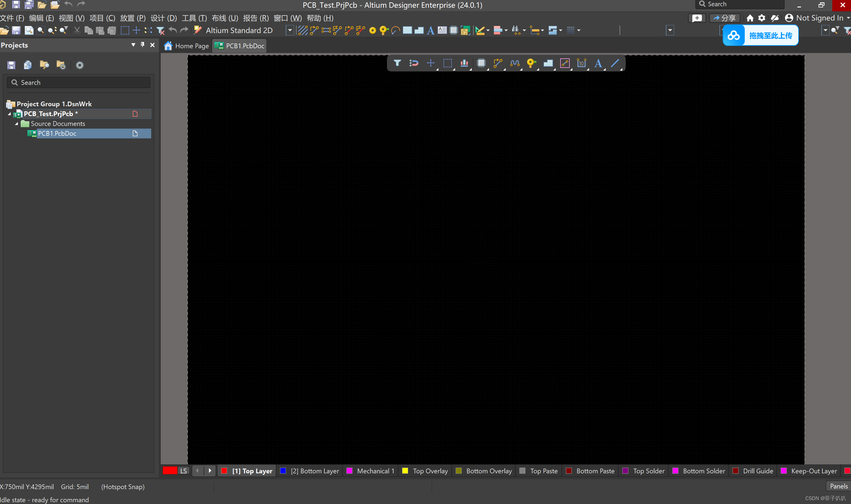Open the selection filter in active bar
This screenshot has height=504, width=851.
pyautogui.click(x=397, y=63)
